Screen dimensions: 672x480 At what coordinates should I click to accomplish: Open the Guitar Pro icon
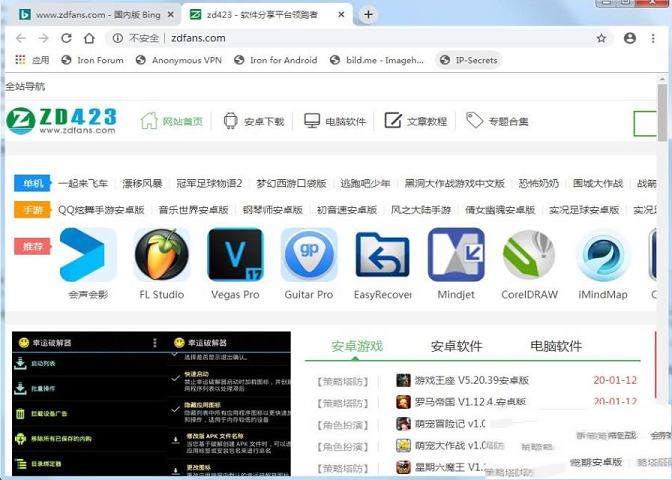point(309,255)
